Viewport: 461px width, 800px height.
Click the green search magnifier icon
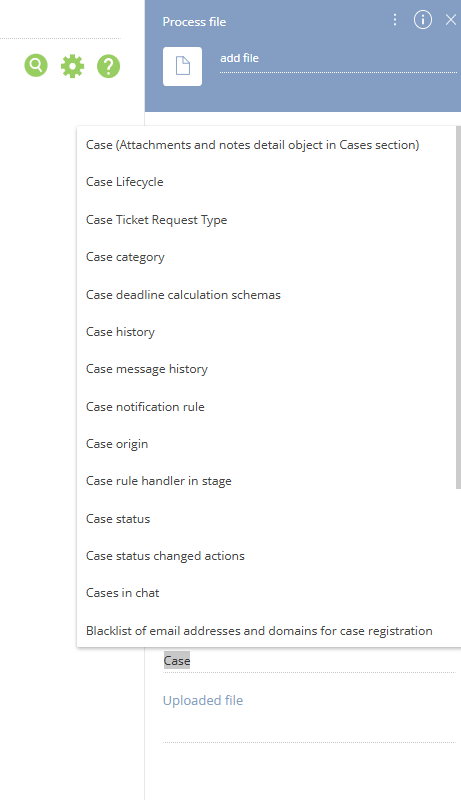[36, 66]
